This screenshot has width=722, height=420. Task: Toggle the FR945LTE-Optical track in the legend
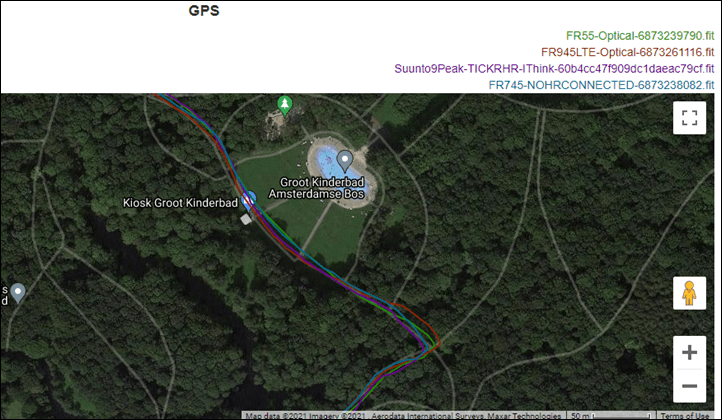(628, 52)
